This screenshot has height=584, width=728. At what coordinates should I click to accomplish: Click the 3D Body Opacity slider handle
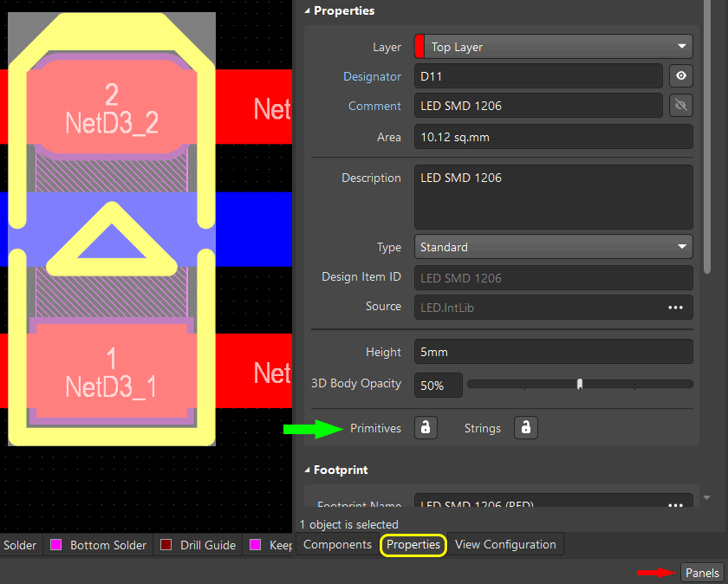coord(580,384)
